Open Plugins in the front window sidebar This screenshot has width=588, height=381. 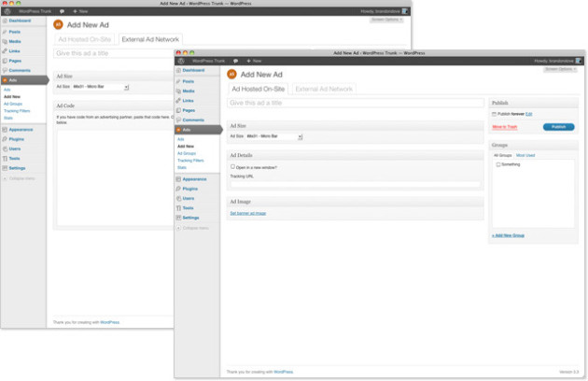coord(190,189)
